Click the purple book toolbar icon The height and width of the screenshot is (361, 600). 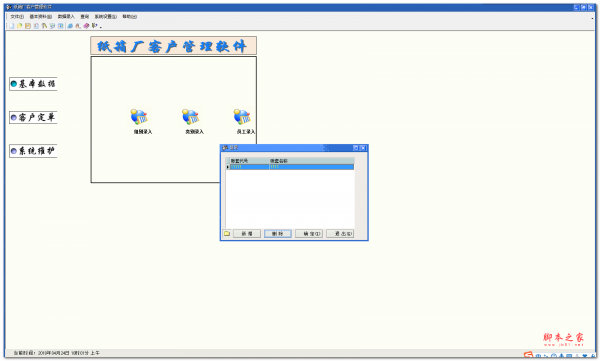pyautogui.click(x=86, y=26)
